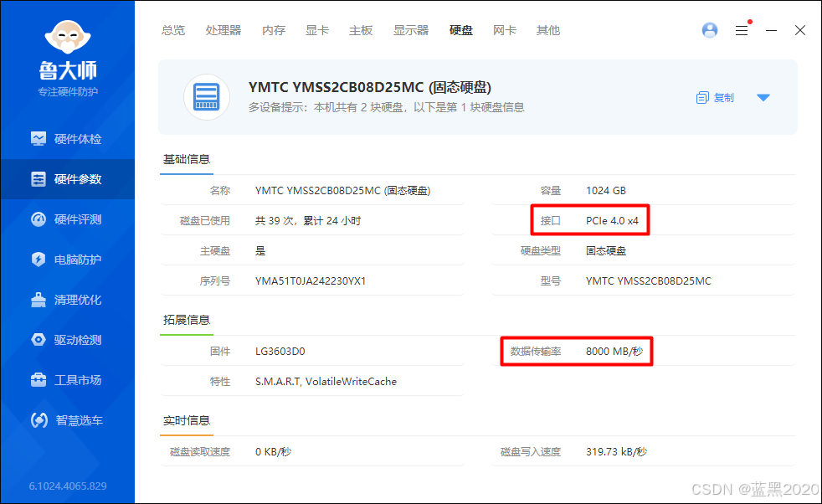The width and height of the screenshot is (822, 504).
Task: Expand the disk selector dropdown arrow
Action: pyautogui.click(x=763, y=98)
